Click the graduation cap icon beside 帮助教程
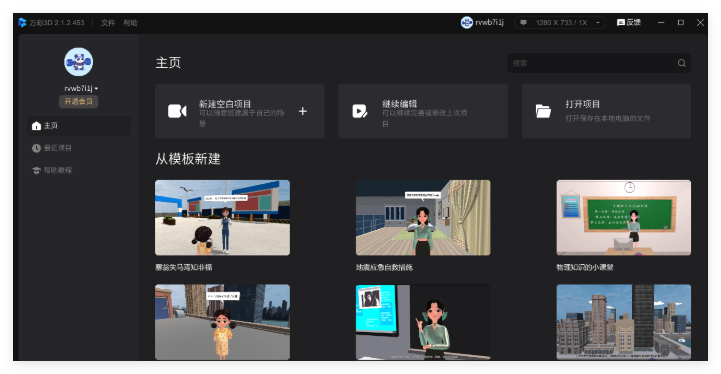The image size is (721, 374). click(x=36, y=170)
